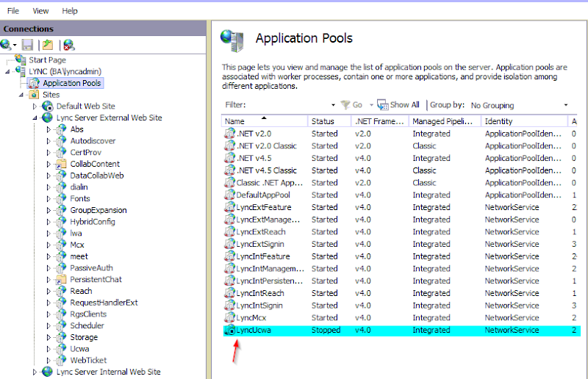Click the Lync Server External Web Site icon

click(x=48, y=118)
